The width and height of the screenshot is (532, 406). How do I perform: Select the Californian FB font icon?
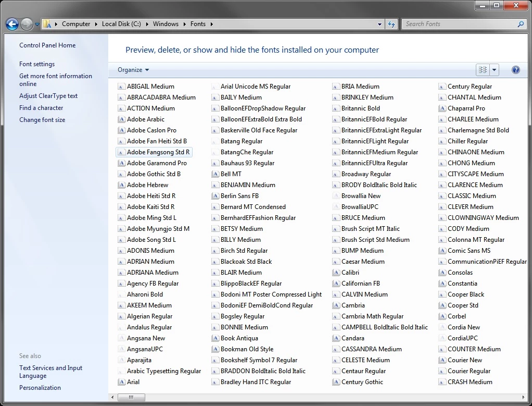(336, 284)
